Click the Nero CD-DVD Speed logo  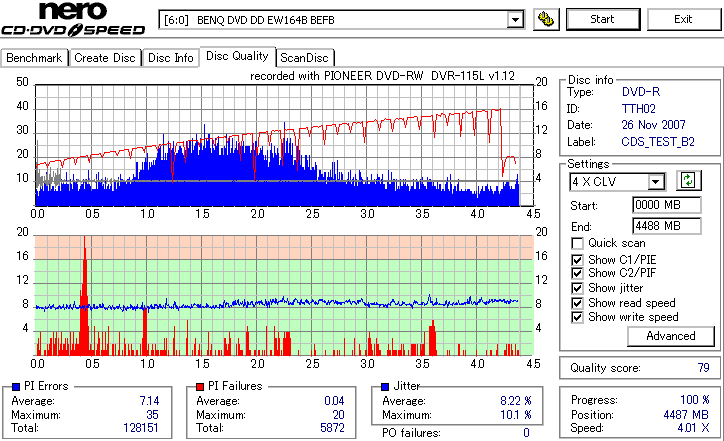coord(73,19)
